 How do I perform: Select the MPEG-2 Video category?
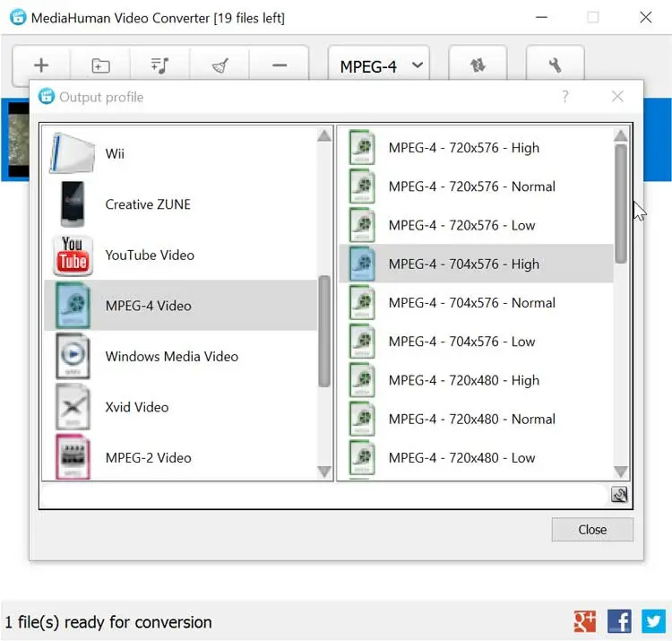point(180,456)
